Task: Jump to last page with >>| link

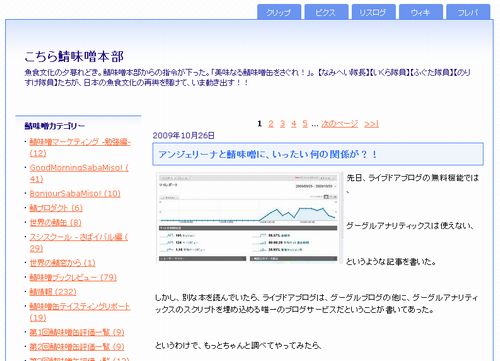Action: click(x=371, y=124)
